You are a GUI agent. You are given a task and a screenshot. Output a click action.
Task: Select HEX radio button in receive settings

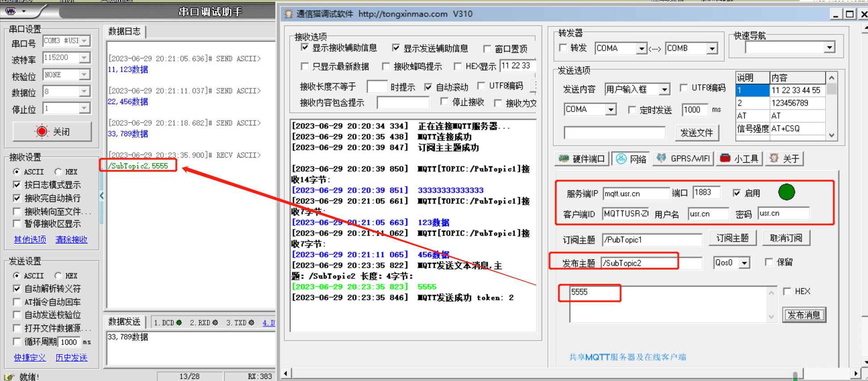58,172
